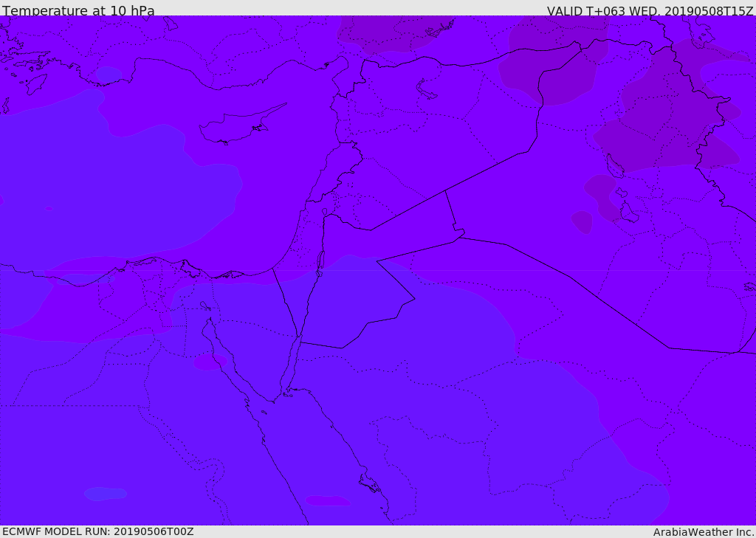
Task: Click the light blue patch near bottom-left
Action: point(105,493)
